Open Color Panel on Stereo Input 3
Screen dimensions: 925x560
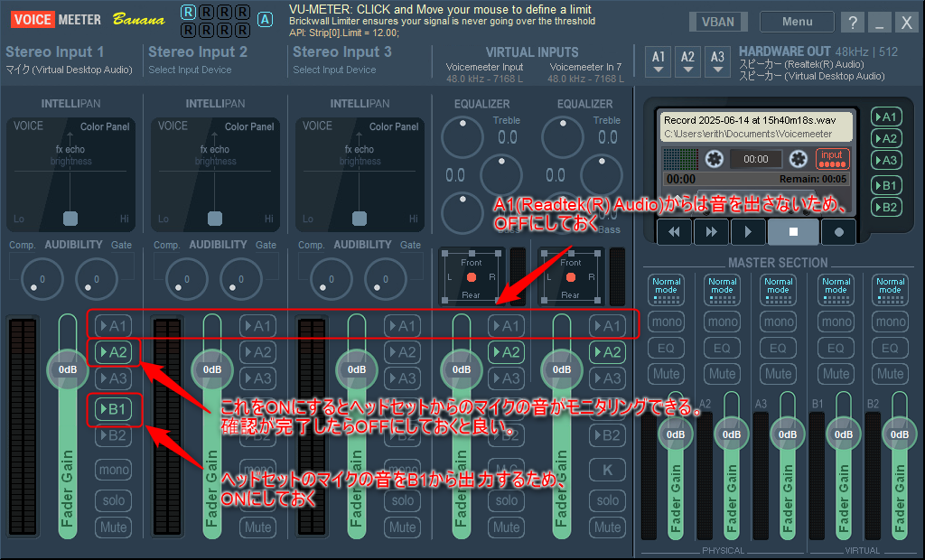point(394,126)
